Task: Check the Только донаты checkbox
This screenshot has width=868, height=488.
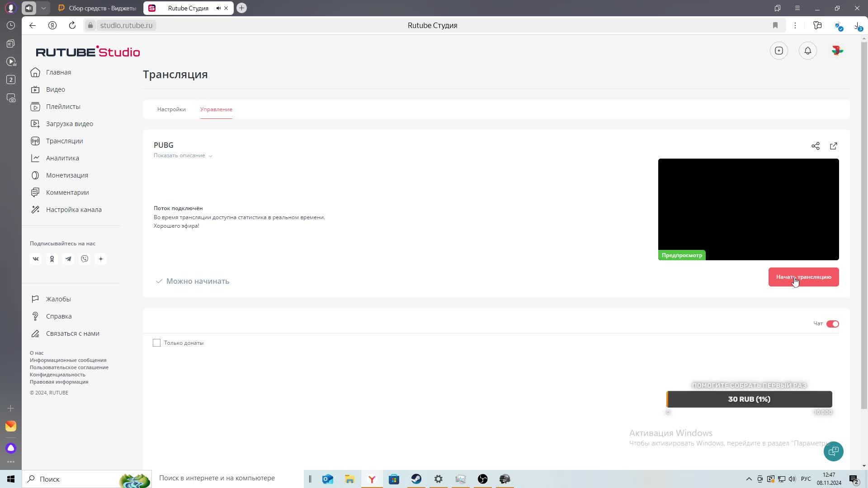Action: click(x=156, y=343)
